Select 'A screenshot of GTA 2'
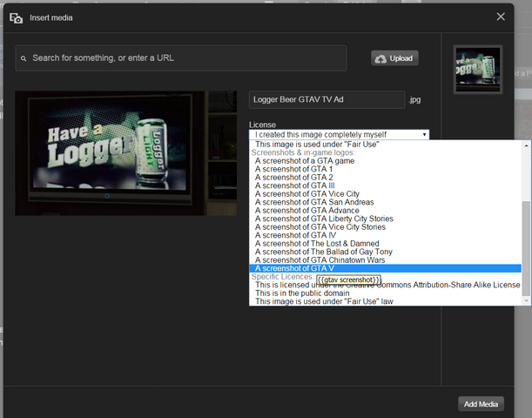 click(386, 178)
